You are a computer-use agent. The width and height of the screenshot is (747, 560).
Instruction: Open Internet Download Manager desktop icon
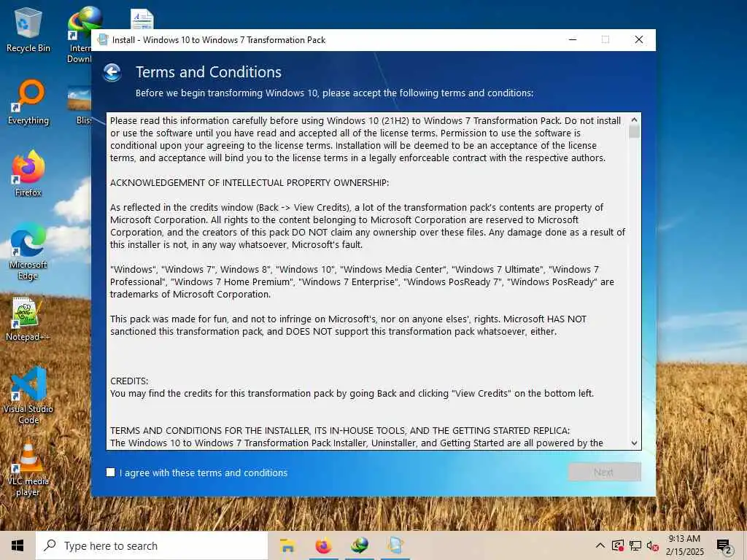click(79, 36)
